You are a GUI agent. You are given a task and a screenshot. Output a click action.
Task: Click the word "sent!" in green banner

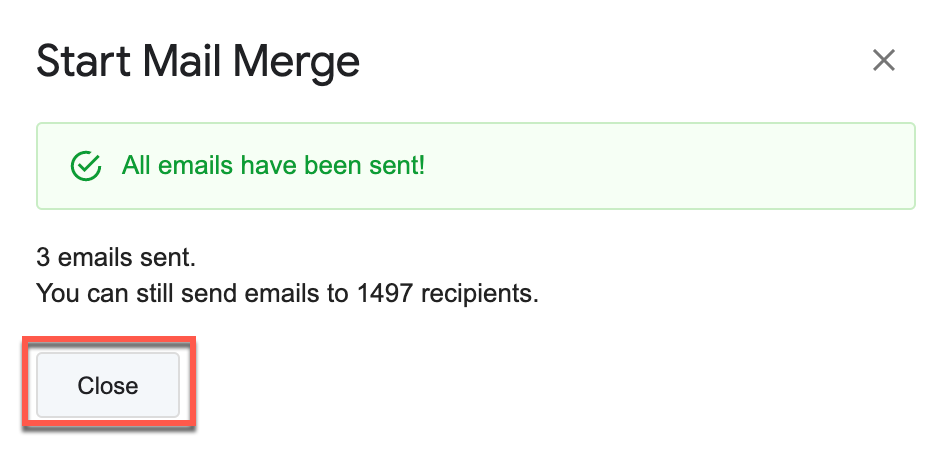(397, 166)
